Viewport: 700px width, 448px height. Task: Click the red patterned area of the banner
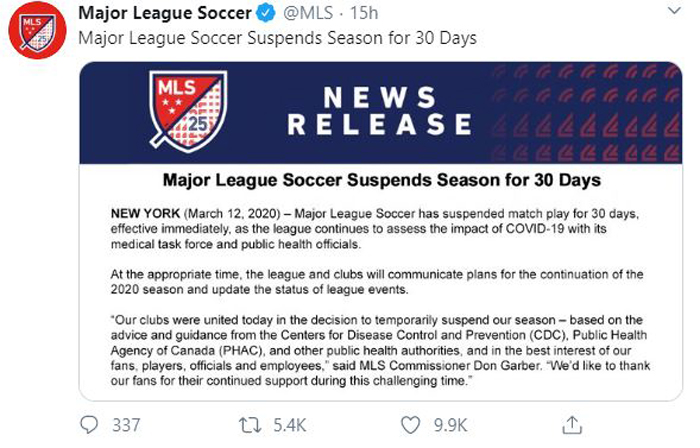[586, 112]
